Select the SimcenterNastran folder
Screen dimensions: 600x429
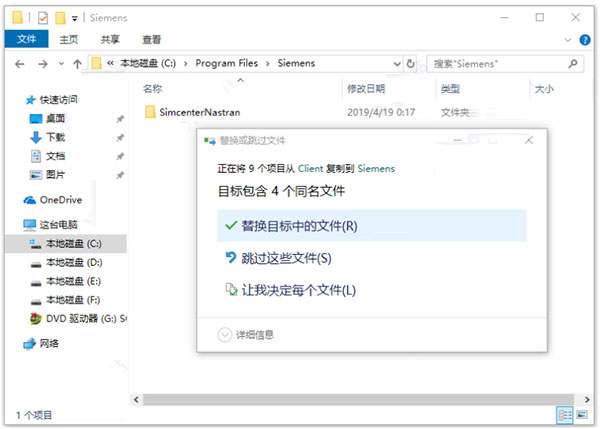[193, 112]
